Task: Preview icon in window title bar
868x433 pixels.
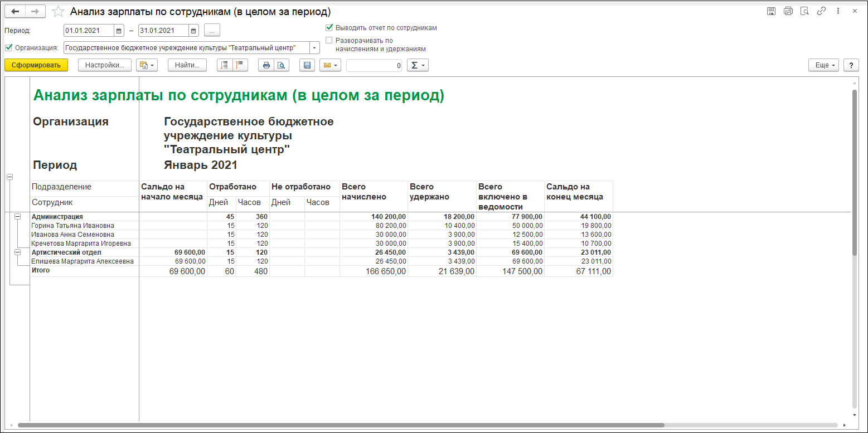Action: [804, 11]
